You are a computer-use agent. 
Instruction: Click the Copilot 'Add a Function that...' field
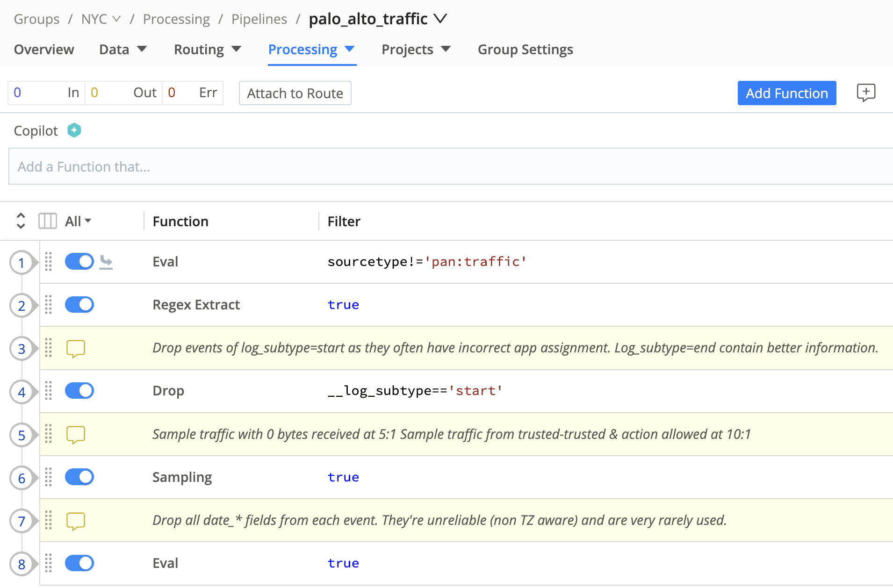click(449, 166)
